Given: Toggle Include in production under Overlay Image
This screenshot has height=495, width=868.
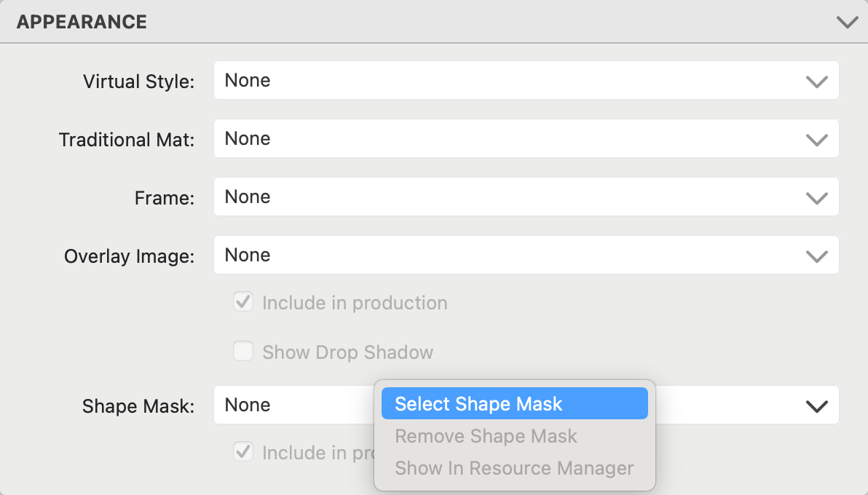Looking at the screenshot, I should [242, 302].
